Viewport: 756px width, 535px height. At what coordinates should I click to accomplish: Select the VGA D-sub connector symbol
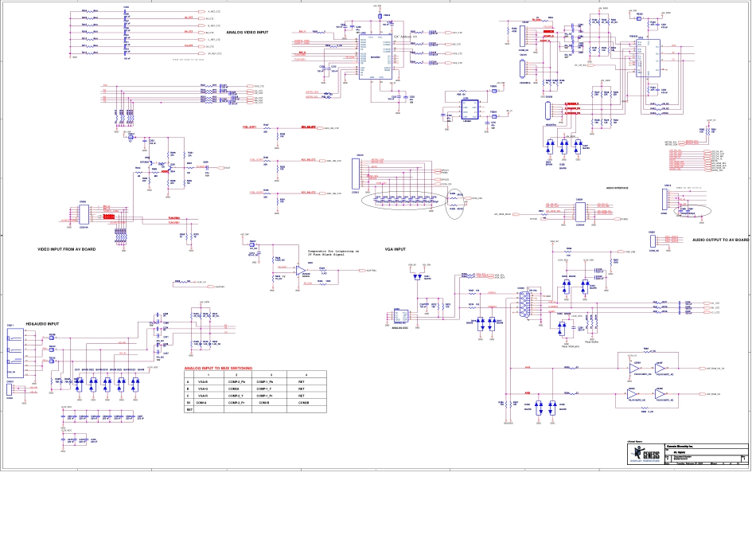pos(522,303)
